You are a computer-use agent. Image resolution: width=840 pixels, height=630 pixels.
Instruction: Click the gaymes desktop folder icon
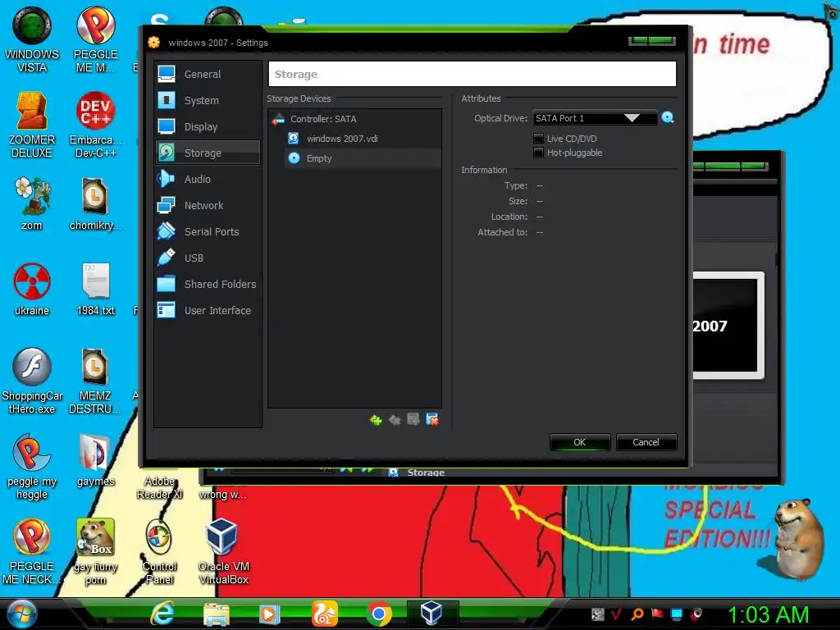tap(95, 461)
